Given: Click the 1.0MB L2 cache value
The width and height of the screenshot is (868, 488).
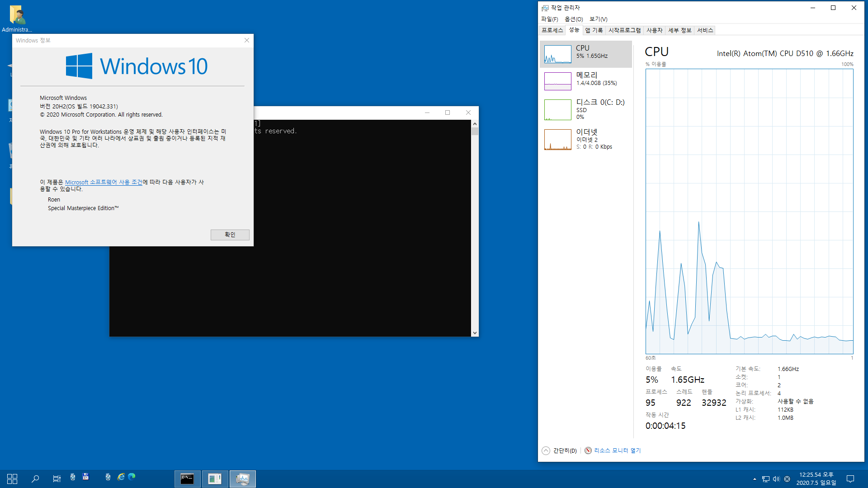Looking at the screenshot, I should tap(785, 418).
